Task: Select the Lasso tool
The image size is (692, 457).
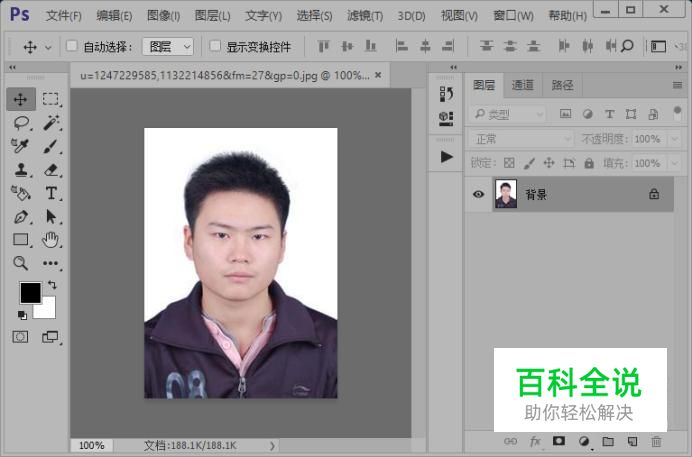Action: (21, 123)
